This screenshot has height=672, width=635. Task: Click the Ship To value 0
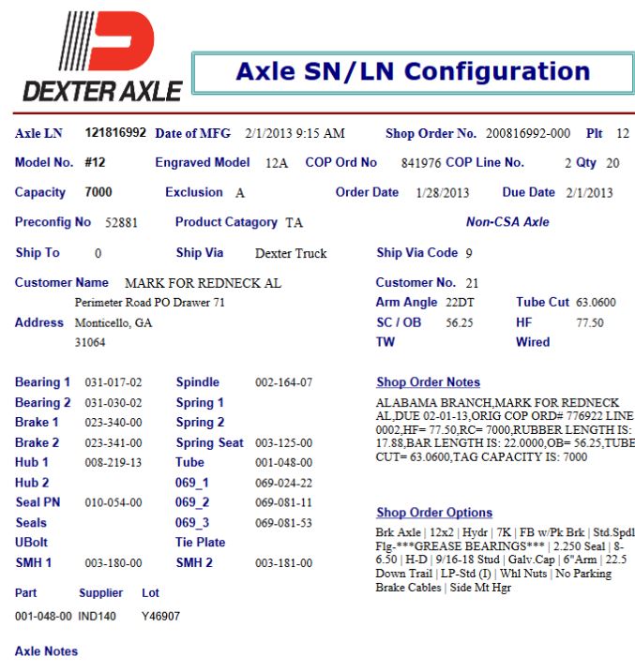pyautogui.click(x=98, y=253)
